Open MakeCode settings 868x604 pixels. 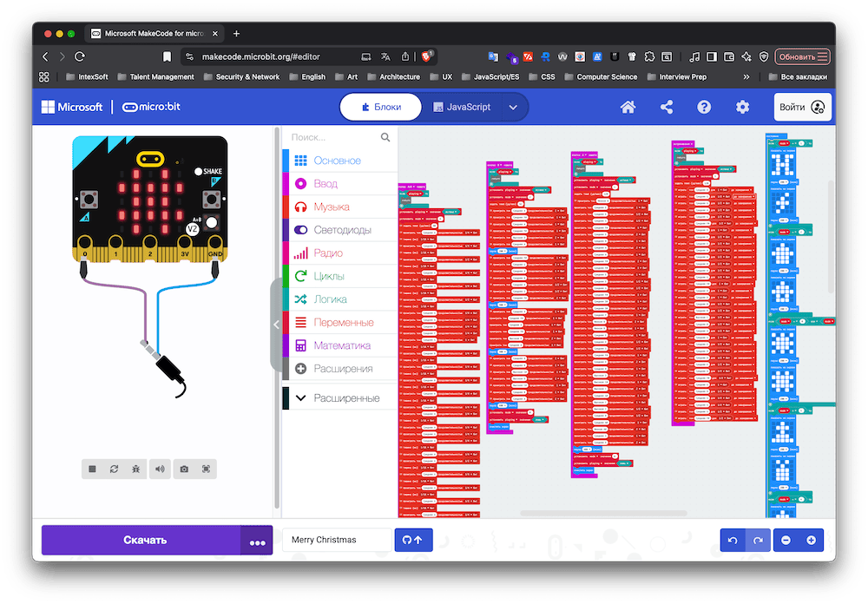(x=741, y=106)
